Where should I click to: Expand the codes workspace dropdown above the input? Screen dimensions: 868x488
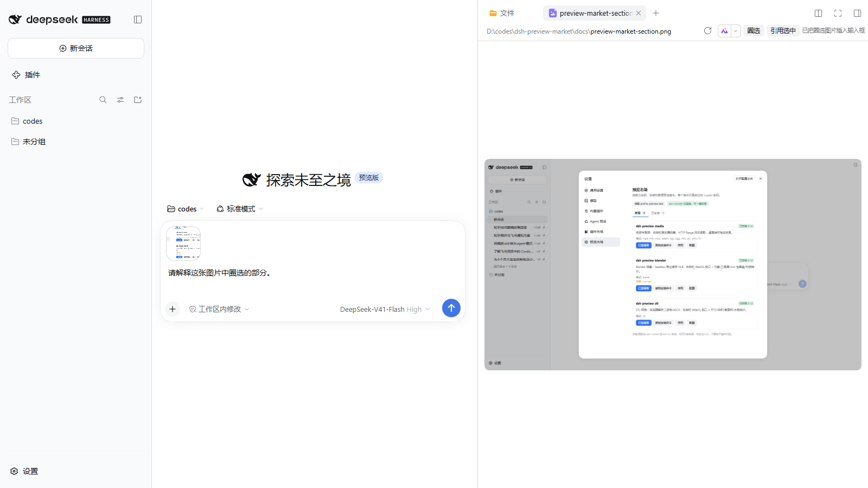[186, 209]
